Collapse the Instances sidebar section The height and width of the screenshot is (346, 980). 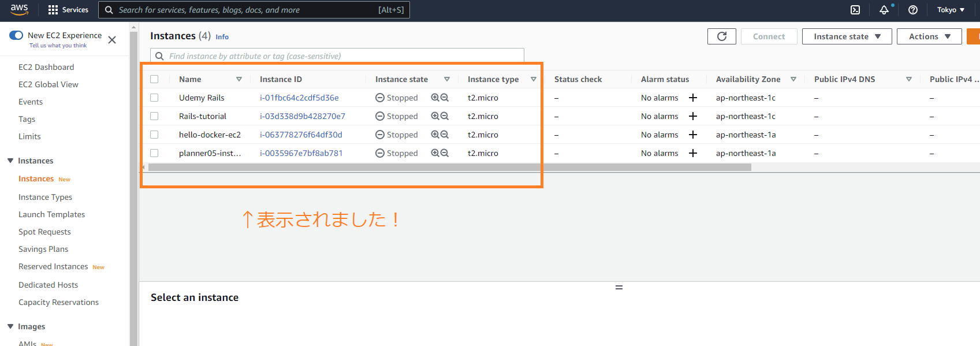click(x=10, y=161)
